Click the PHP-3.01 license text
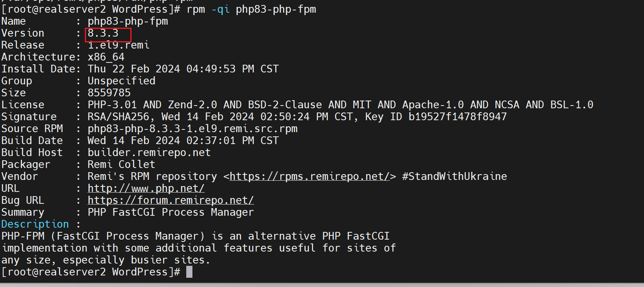This screenshot has height=287, width=644. click(112, 105)
